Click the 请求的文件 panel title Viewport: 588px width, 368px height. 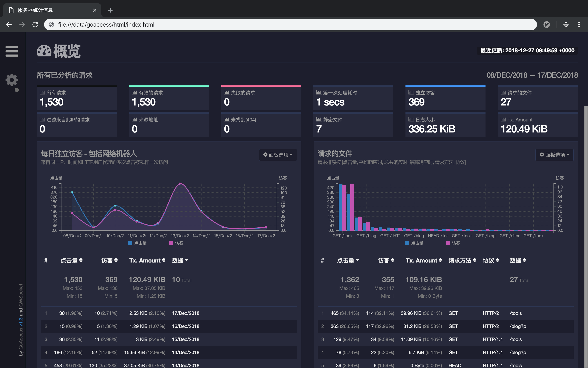pyautogui.click(x=335, y=154)
